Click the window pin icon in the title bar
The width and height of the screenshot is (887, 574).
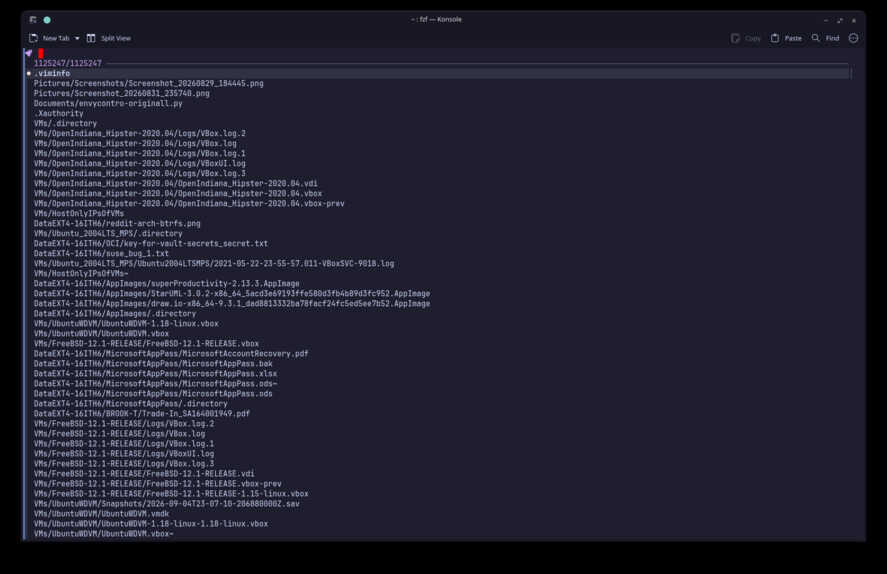(33, 20)
